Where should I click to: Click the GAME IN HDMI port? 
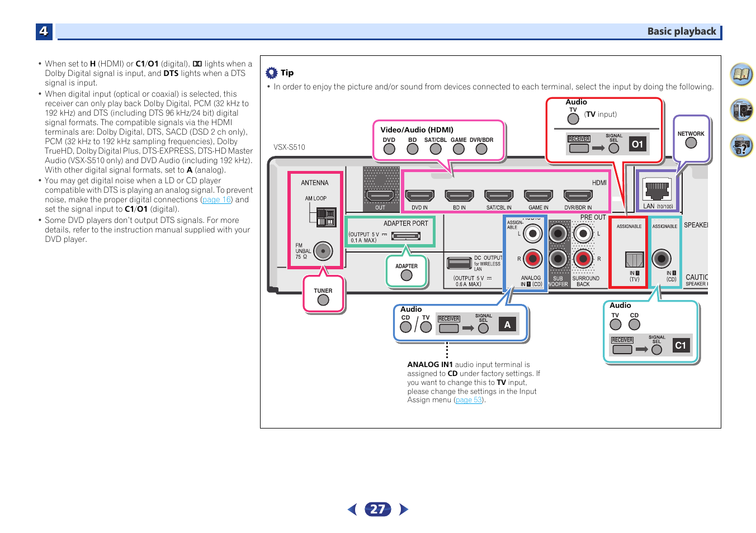[538, 196]
